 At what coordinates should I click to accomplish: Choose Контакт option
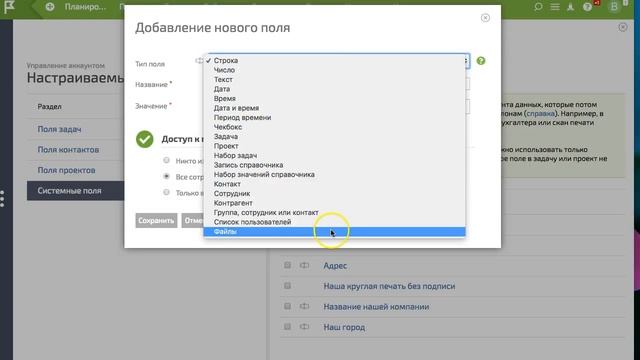(334, 184)
